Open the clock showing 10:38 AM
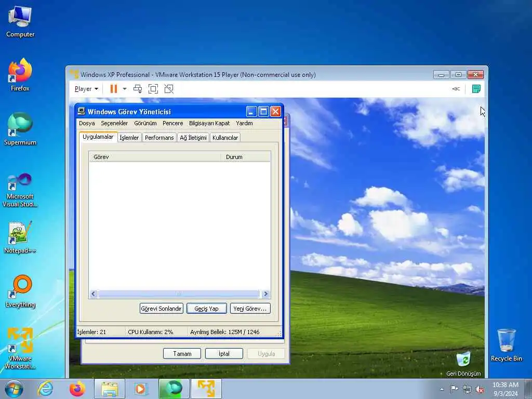The width and height of the screenshot is (532, 399). (x=506, y=389)
